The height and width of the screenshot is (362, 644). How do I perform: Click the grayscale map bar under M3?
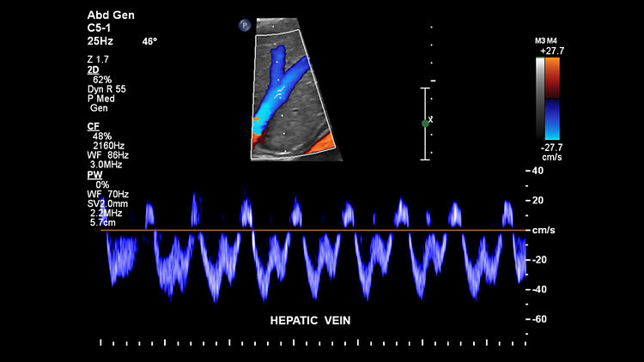[539, 98]
